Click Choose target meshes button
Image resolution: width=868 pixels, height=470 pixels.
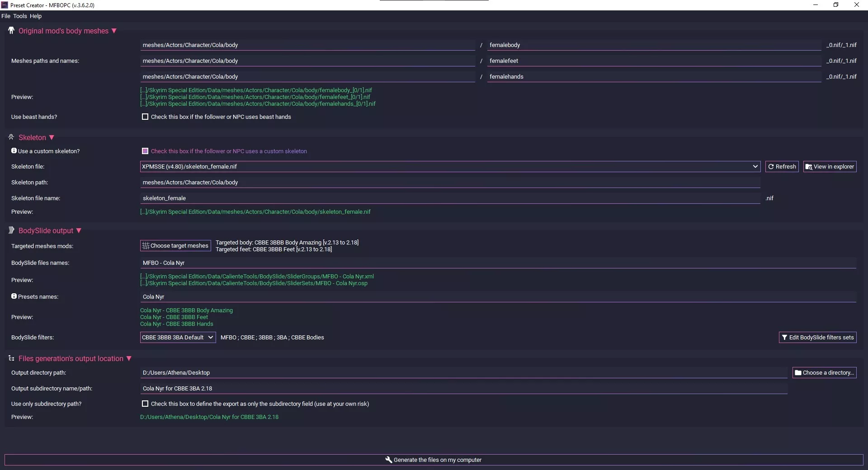tap(175, 245)
